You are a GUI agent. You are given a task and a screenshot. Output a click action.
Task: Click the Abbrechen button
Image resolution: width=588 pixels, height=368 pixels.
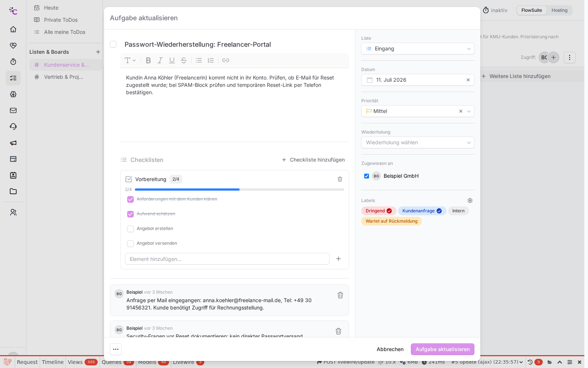(390, 349)
